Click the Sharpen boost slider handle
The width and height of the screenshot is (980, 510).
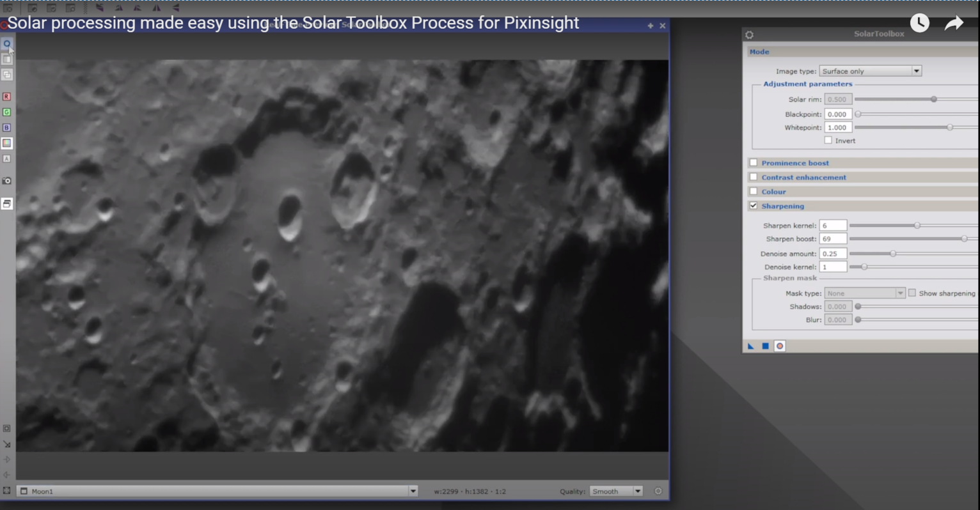[x=965, y=239]
